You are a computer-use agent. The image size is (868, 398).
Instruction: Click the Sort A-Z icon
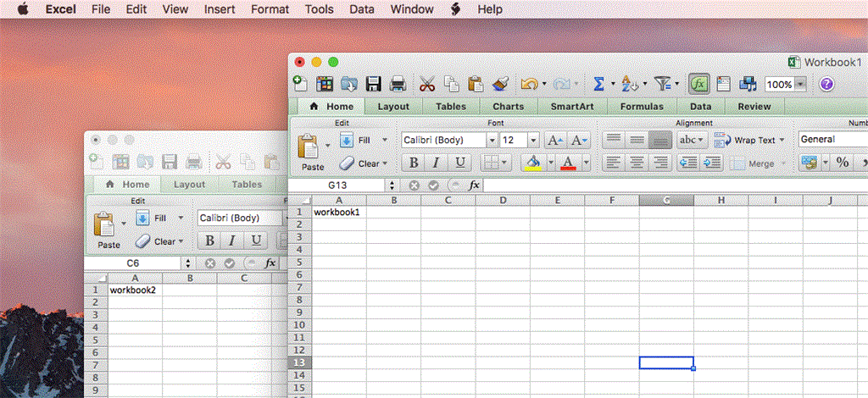[x=630, y=84]
